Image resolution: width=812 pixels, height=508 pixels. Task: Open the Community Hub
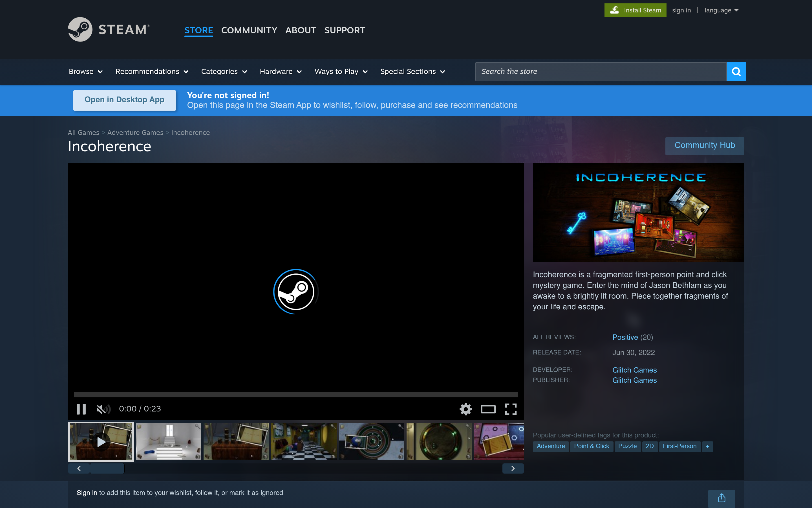pos(705,146)
